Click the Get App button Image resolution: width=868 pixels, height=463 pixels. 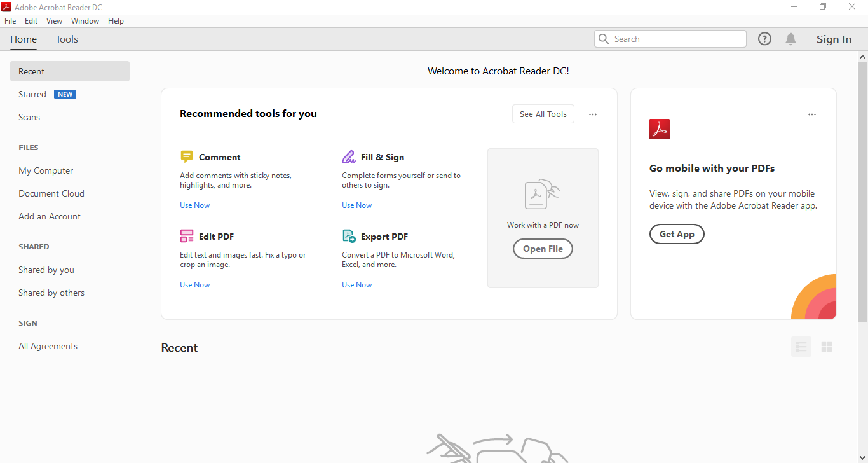[677, 234]
